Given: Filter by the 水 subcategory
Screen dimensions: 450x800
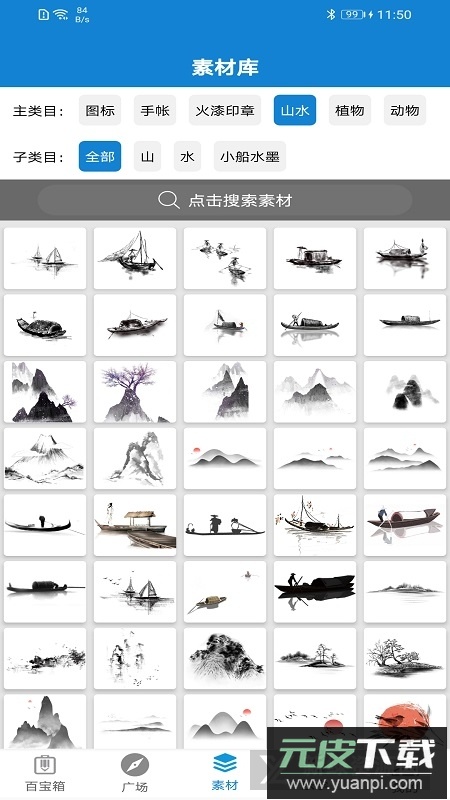Looking at the screenshot, I should pyautogui.click(x=187, y=156).
